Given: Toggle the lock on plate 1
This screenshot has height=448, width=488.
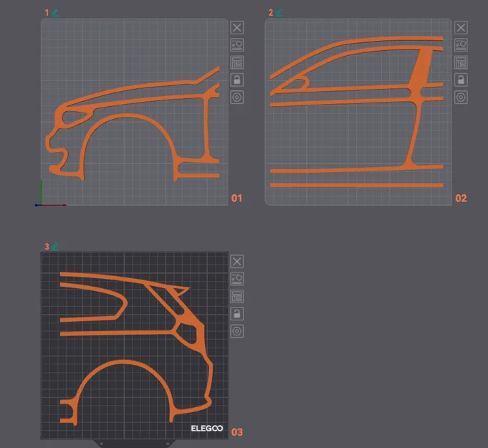Looking at the screenshot, I should coord(237,80).
